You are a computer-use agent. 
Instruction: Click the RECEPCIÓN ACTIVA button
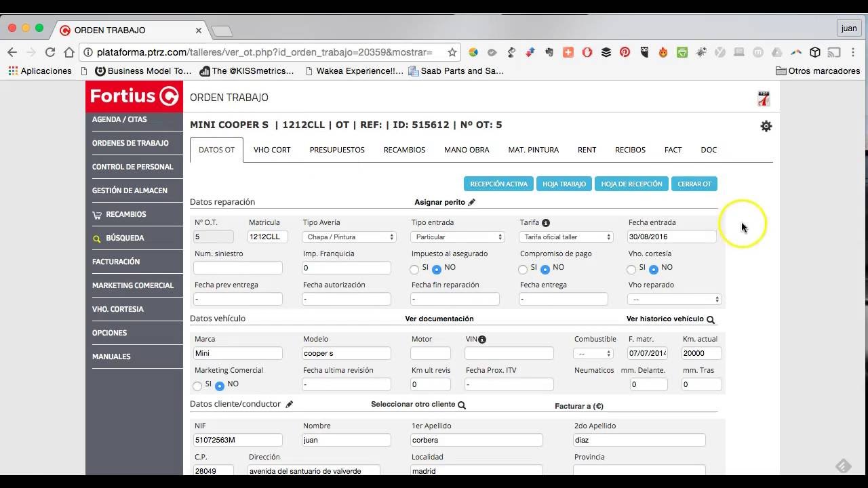(498, 184)
